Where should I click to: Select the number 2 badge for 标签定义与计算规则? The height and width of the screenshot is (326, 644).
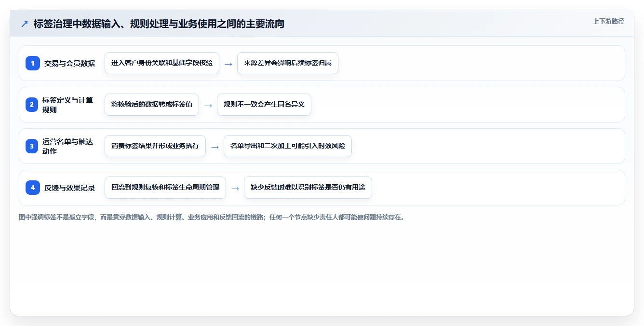[33, 105]
